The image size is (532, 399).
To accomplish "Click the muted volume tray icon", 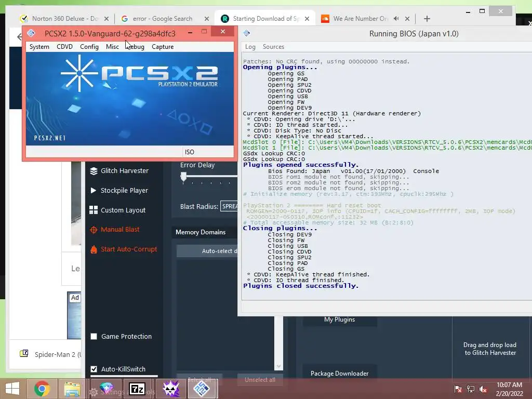I will (x=483, y=389).
